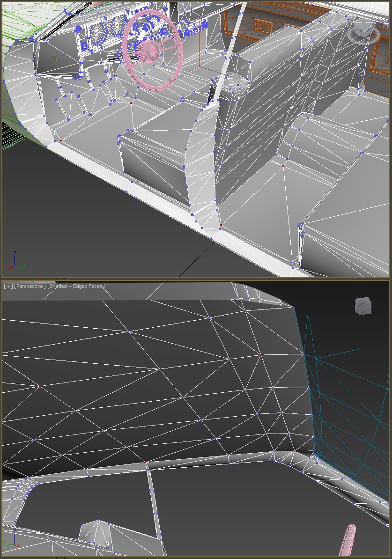The height and width of the screenshot is (559, 392).
Task: Select the red vertex at base of the door pillar
Action: [221, 226]
